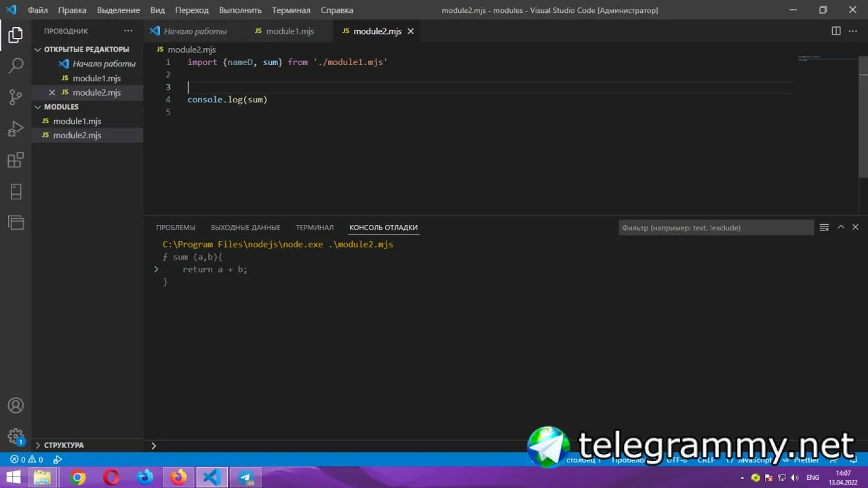
Task: Split the editor to the right
Action: 836,31
